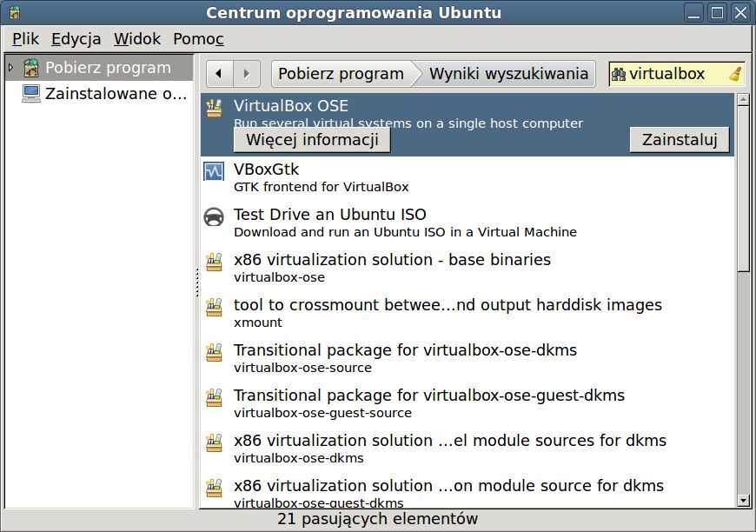Expand the Pobierz program tree node
The image size is (756, 532).
(x=10, y=68)
